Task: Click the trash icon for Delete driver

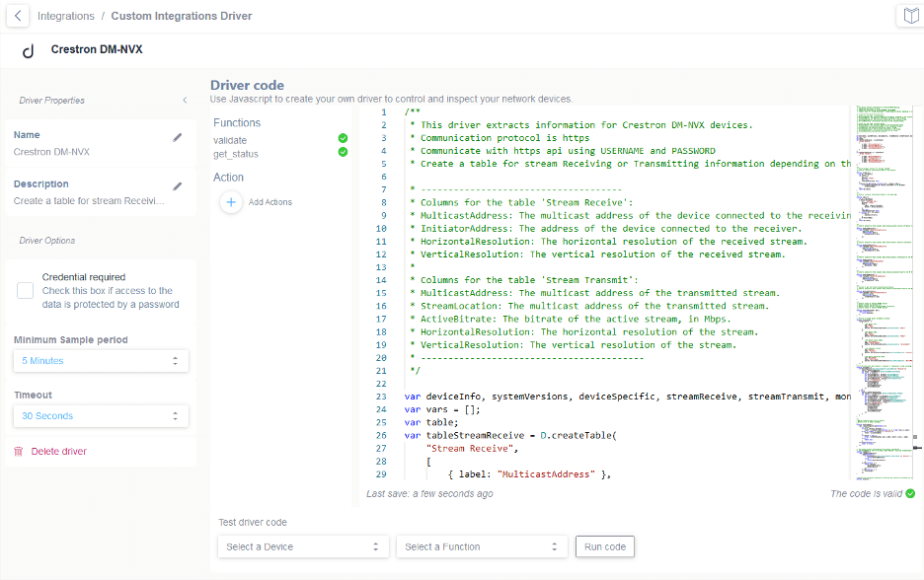Action: [19, 451]
